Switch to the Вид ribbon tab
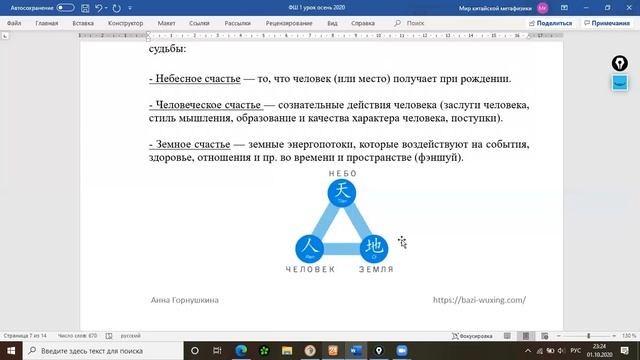640x360 pixels. point(332,23)
